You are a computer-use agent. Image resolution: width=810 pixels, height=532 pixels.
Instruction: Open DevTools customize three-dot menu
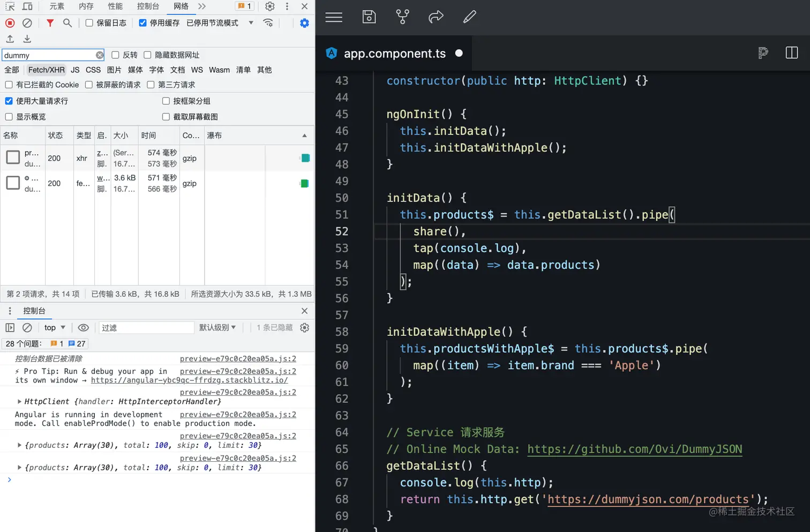pyautogui.click(x=287, y=6)
